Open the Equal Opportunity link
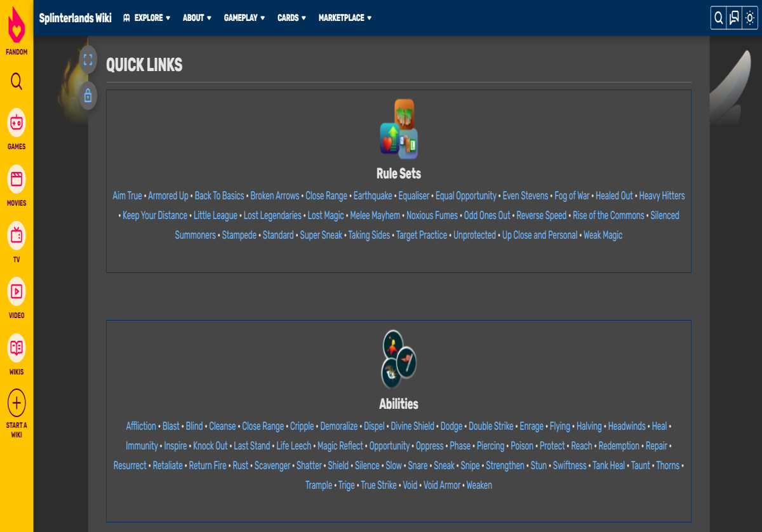The height and width of the screenshot is (532, 762). point(466,196)
